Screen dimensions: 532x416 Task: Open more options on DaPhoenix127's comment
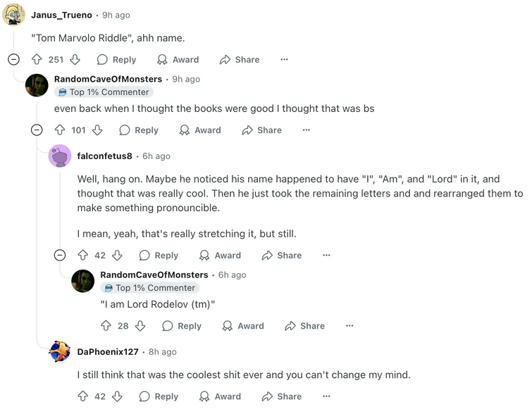point(326,396)
